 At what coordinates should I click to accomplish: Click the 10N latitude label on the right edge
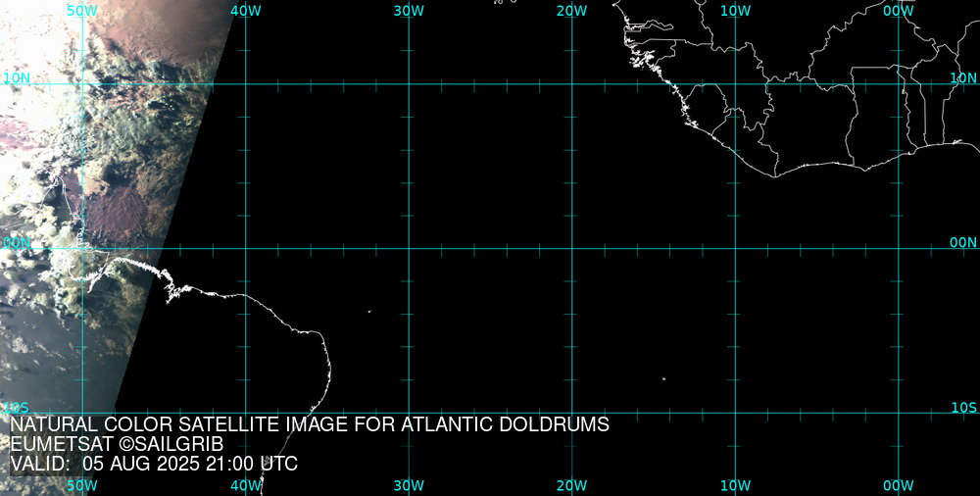pos(963,77)
